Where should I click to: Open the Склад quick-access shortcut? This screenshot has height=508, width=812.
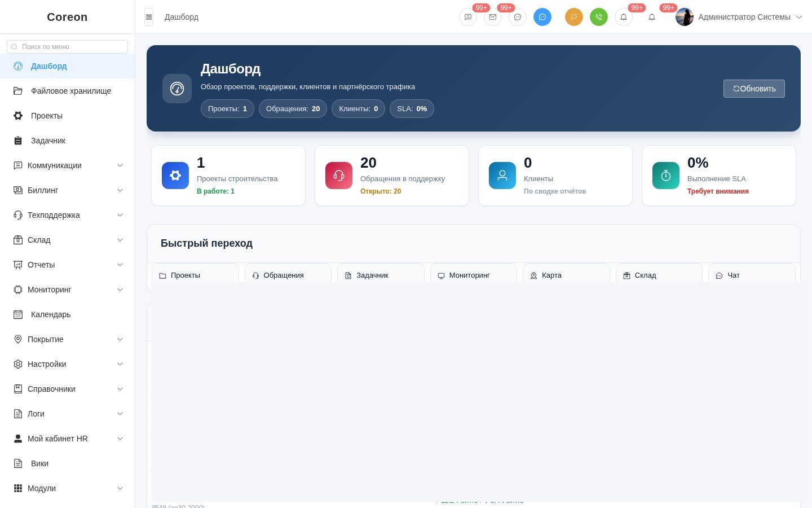pyautogui.click(x=659, y=274)
